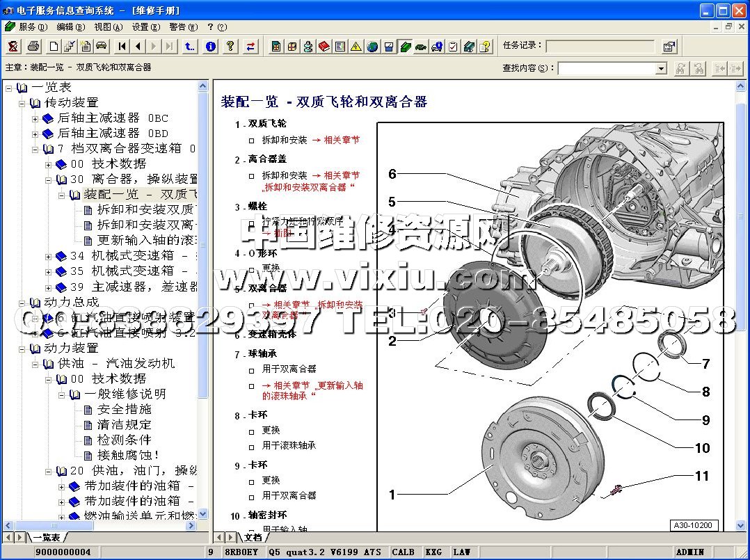750x560 pixels.
Task: Click the red and blue swap arrows icon
Action: click(251, 47)
